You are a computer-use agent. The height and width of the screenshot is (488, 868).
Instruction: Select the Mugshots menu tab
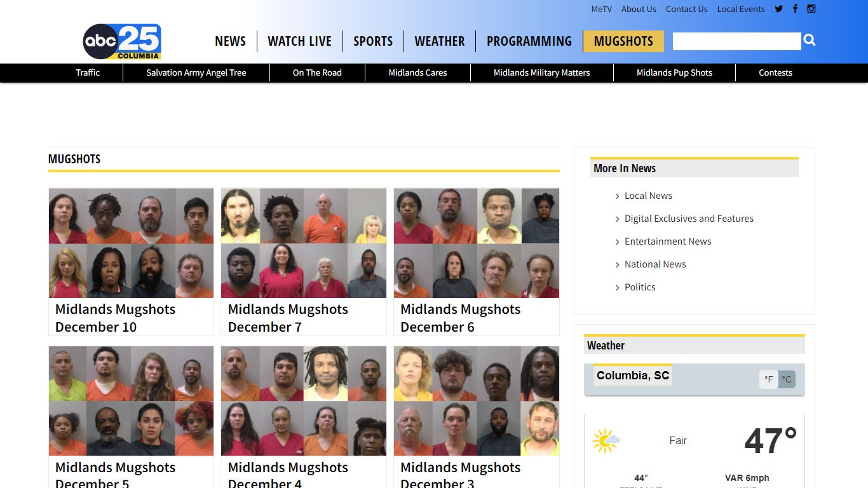(x=623, y=41)
